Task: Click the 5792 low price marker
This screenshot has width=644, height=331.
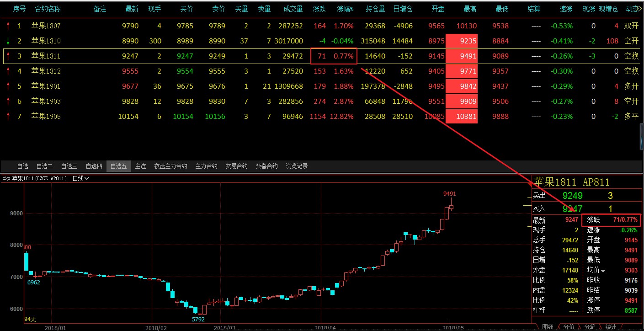Action: tap(198, 319)
